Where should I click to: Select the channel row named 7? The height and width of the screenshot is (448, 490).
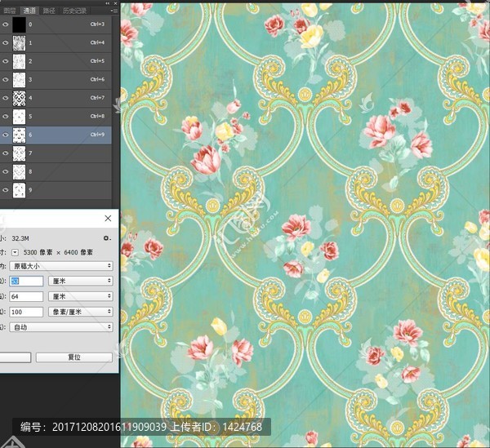pyautogui.click(x=56, y=153)
